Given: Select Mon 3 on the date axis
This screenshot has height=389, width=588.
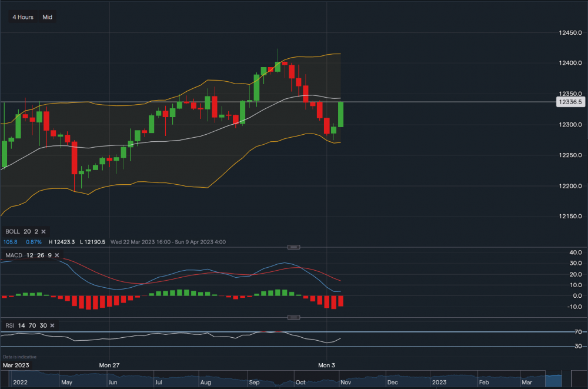Looking at the screenshot, I should pyautogui.click(x=326, y=365).
